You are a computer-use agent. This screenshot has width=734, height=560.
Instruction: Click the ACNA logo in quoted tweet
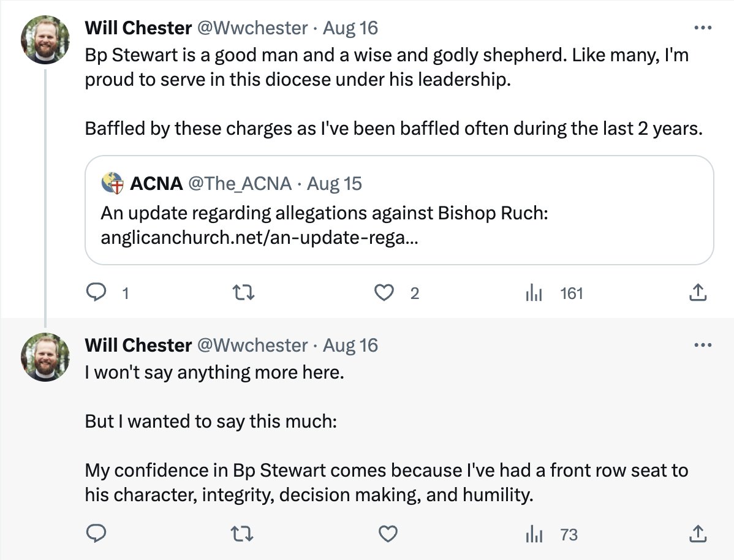[x=112, y=183]
